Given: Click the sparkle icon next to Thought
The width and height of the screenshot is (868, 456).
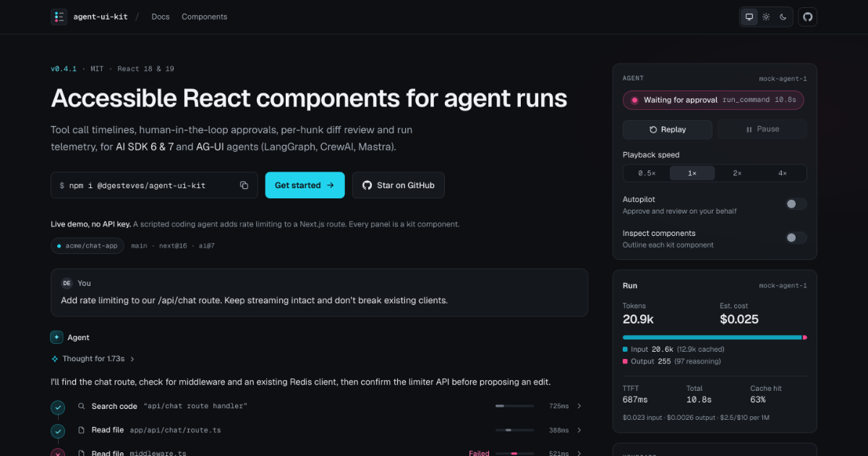Looking at the screenshot, I should point(54,358).
